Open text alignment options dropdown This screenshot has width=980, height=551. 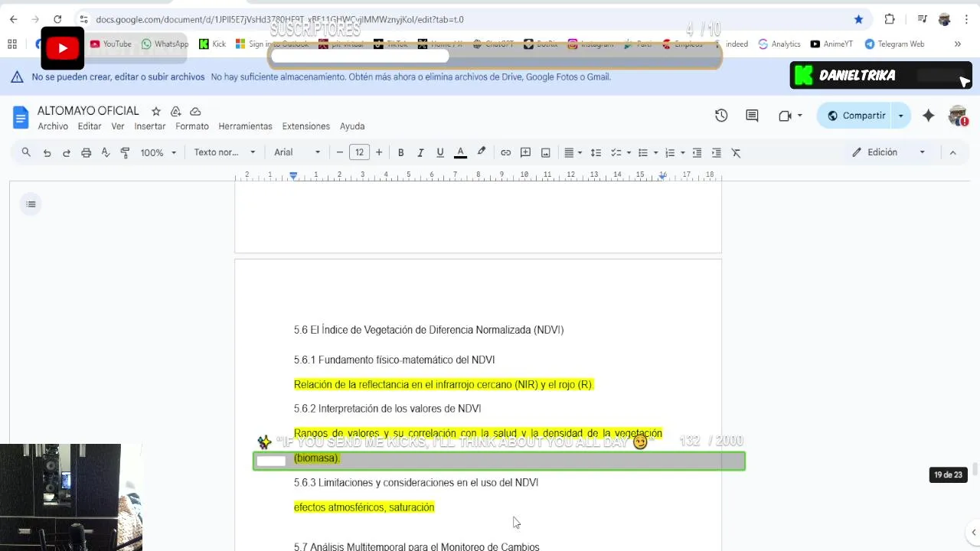point(573,152)
